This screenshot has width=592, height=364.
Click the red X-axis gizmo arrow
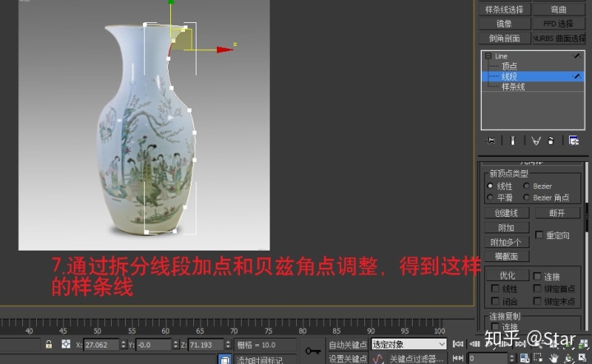click(x=225, y=50)
